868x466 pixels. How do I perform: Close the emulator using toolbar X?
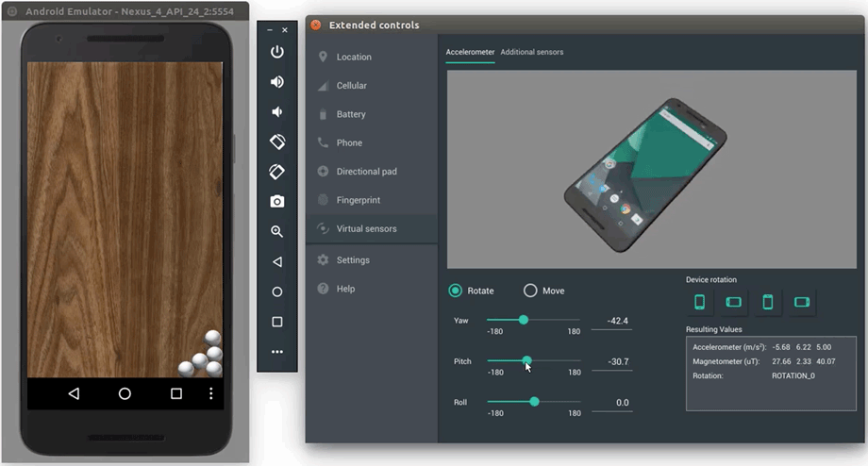coord(285,30)
